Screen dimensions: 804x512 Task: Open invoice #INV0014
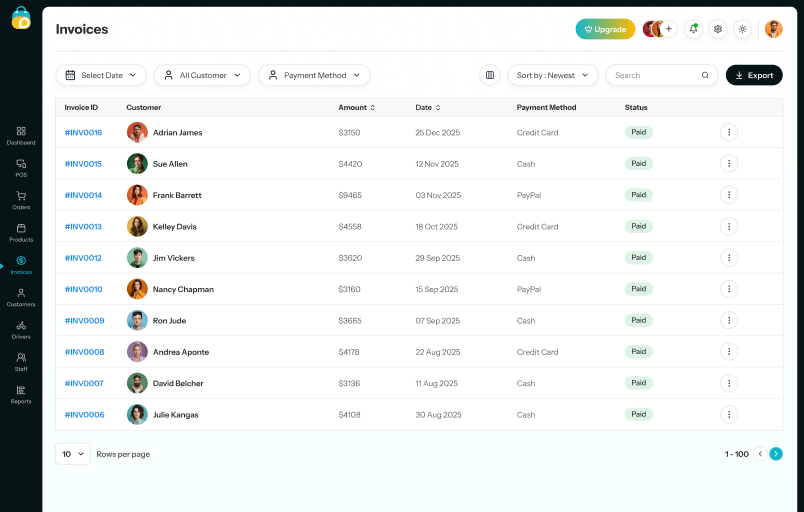point(84,195)
